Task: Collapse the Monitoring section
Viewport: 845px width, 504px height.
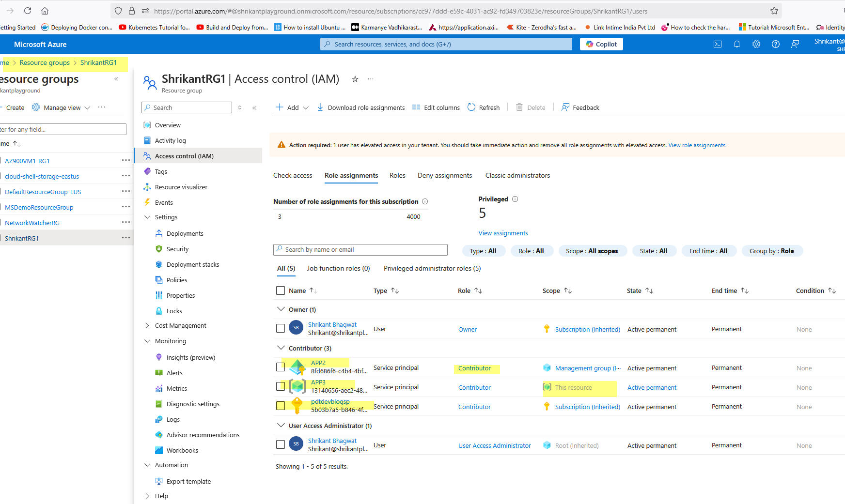Action: (147, 341)
